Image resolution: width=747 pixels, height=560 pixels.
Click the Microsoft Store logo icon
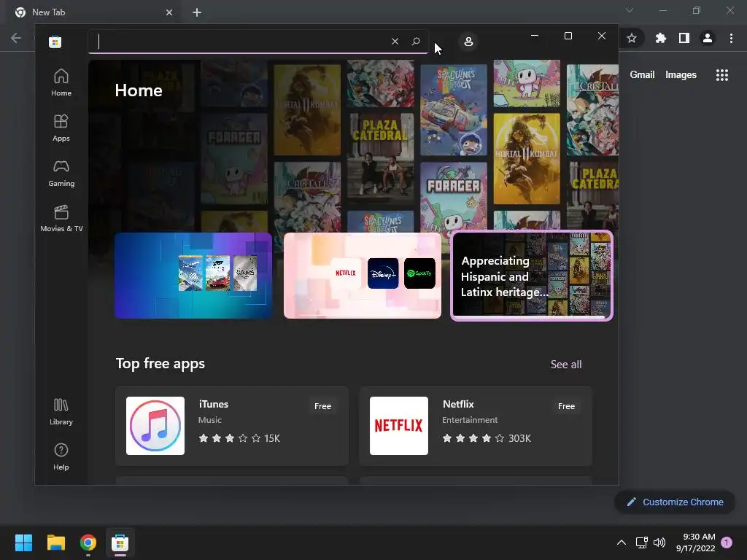tap(55, 42)
